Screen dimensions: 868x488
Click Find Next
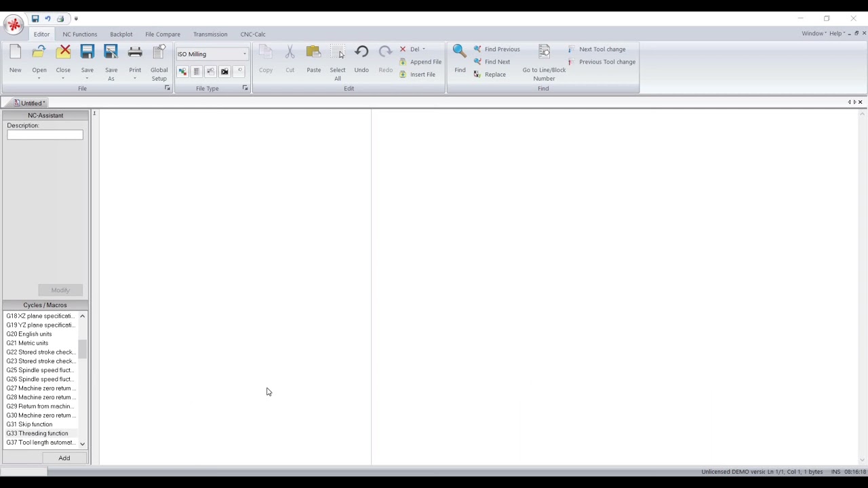[492, 62]
